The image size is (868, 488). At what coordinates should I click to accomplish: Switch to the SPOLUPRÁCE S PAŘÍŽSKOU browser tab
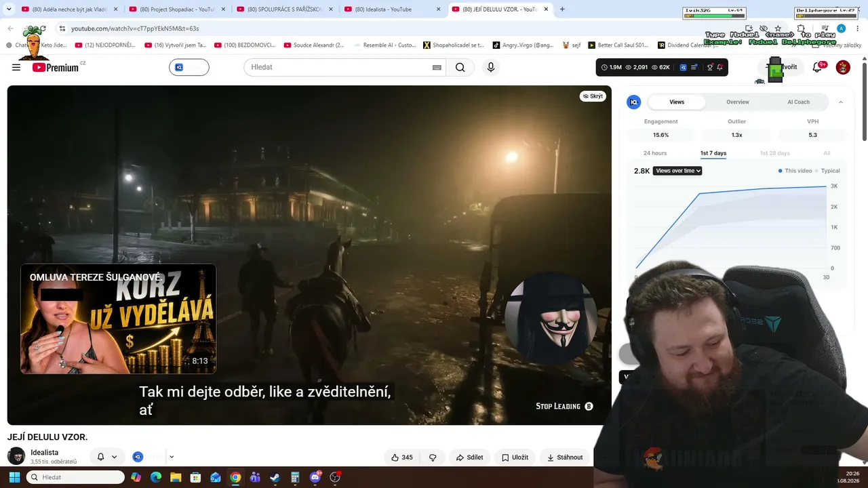[x=285, y=9]
